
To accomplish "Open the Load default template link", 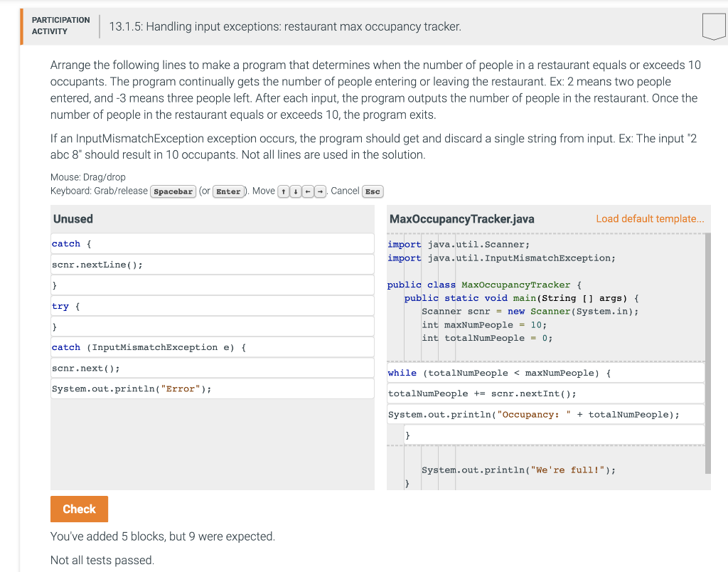I will click(651, 219).
